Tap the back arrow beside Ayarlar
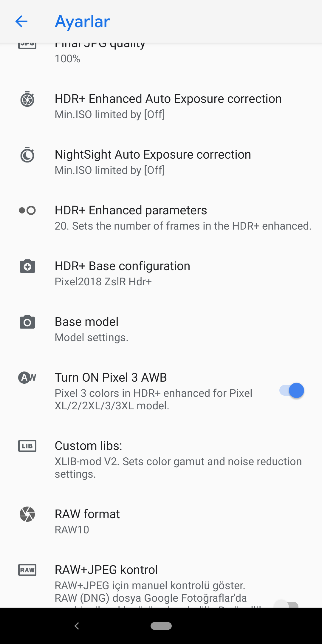The height and width of the screenshot is (644, 322). click(x=21, y=21)
